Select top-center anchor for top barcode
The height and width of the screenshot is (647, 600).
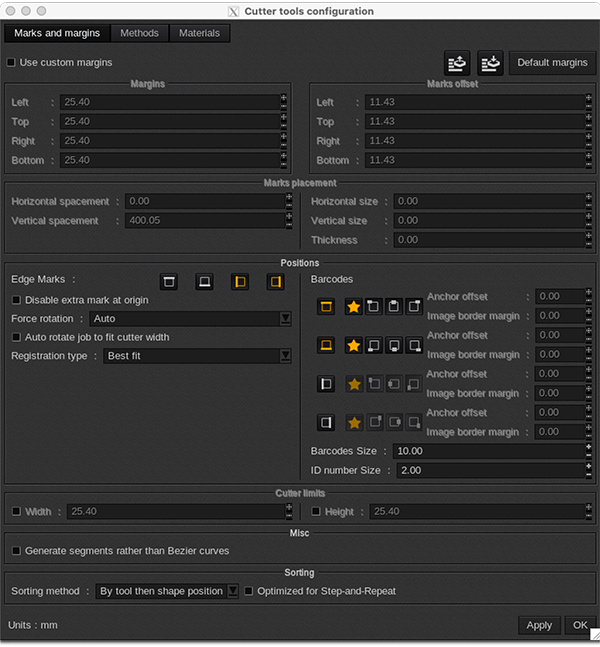click(x=394, y=307)
